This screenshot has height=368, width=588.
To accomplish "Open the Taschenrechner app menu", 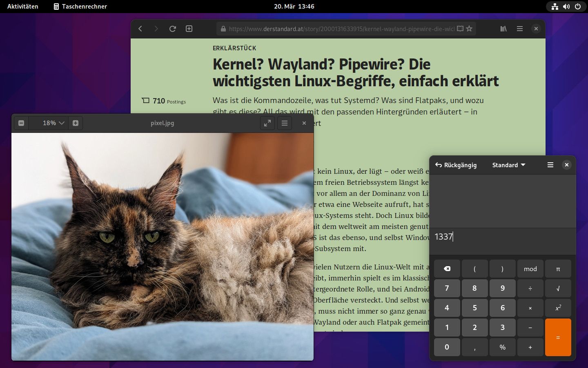I will 80,6.
